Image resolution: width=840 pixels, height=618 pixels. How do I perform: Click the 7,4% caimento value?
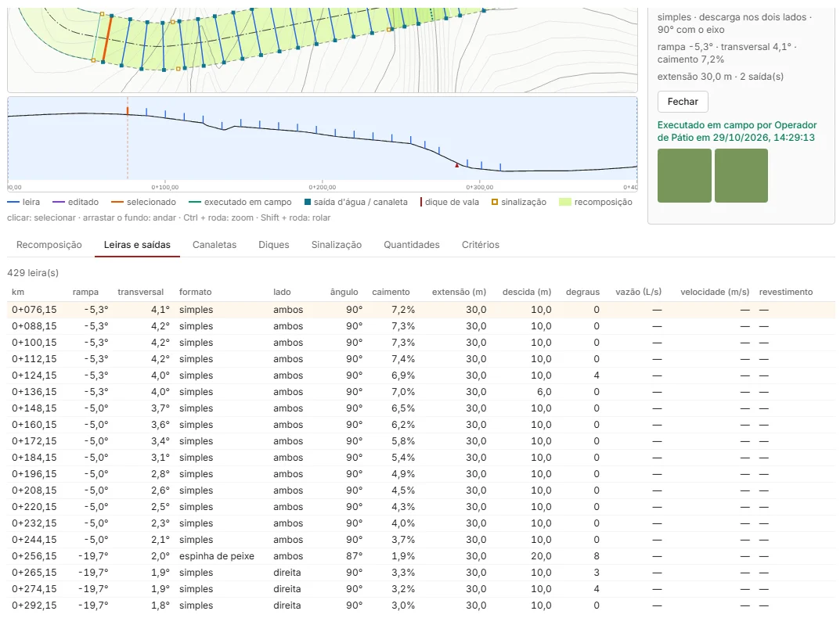[403, 359]
